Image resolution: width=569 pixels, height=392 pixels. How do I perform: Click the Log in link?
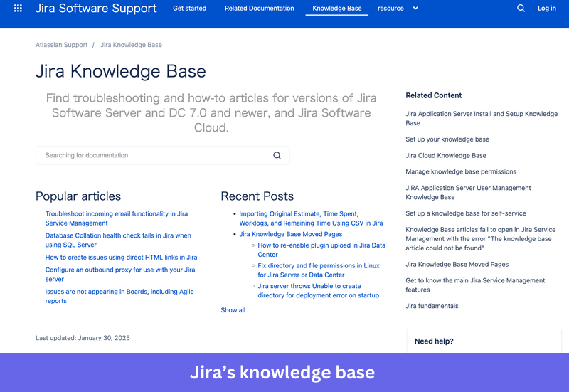tap(546, 8)
